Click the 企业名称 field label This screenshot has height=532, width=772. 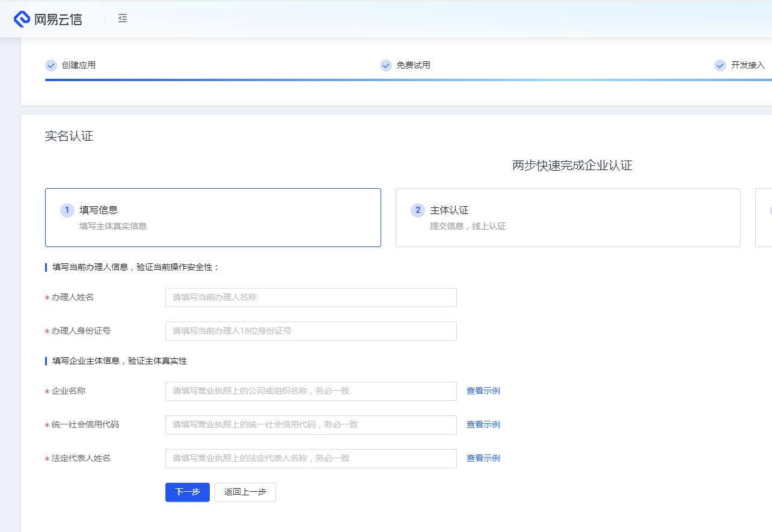pos(69,391)
